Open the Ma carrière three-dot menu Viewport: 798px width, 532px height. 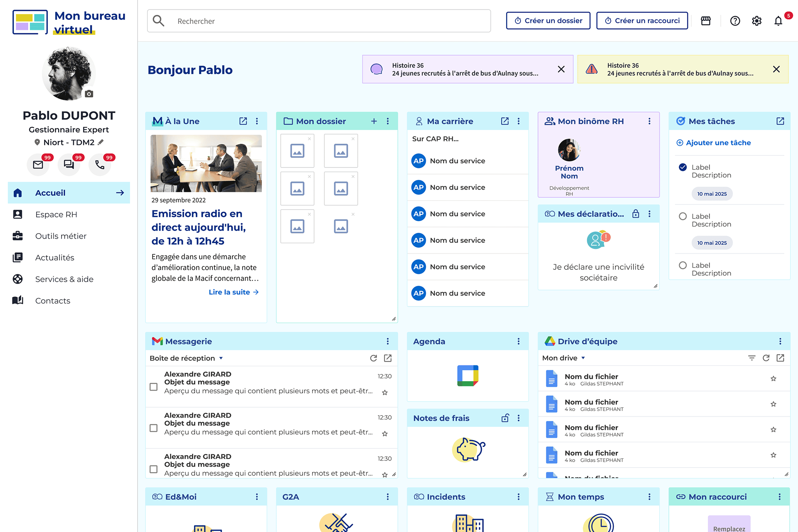518,121
